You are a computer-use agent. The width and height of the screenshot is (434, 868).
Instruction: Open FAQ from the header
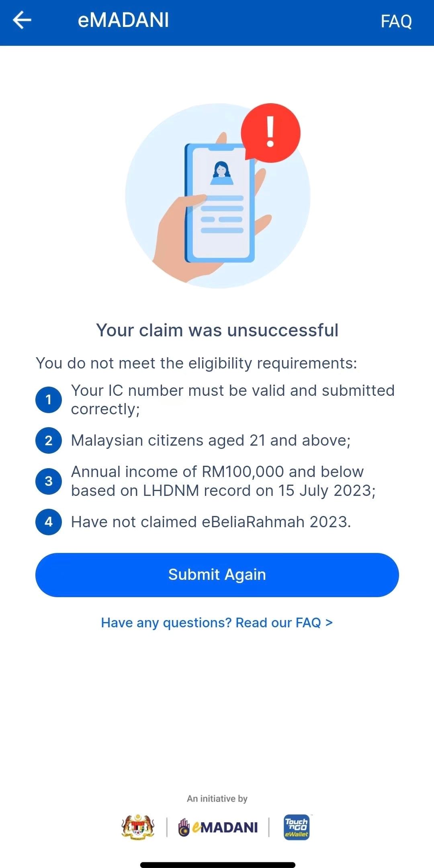pos(396,22)
